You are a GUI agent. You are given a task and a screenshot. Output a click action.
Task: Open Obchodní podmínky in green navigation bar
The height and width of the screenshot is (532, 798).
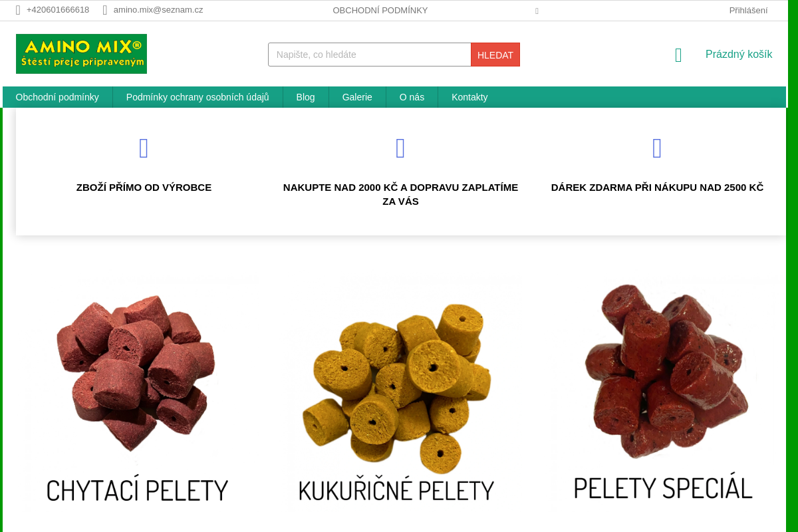pos(57,97)
